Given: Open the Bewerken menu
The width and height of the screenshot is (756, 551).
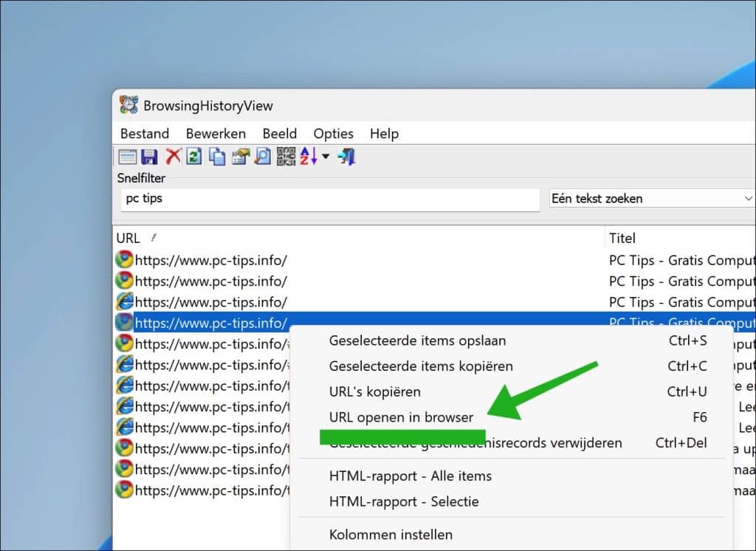Looking at the screenshot, I should [216, 134].
